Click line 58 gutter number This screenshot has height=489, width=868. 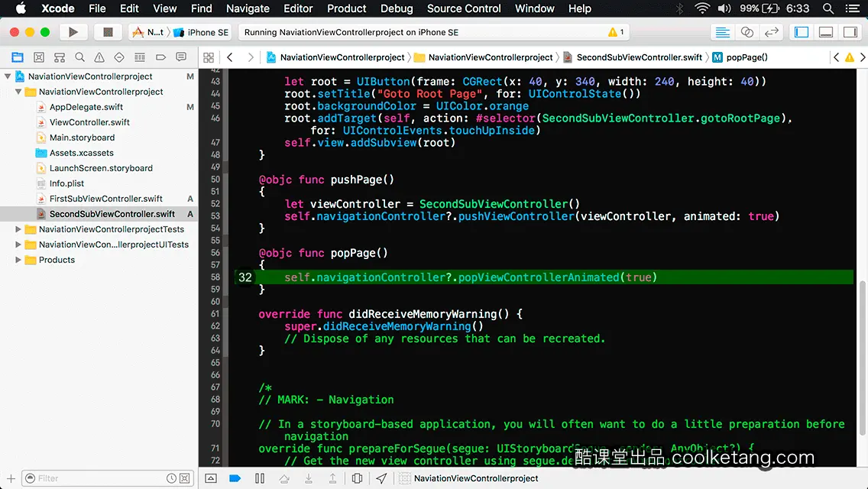(215, 277)
